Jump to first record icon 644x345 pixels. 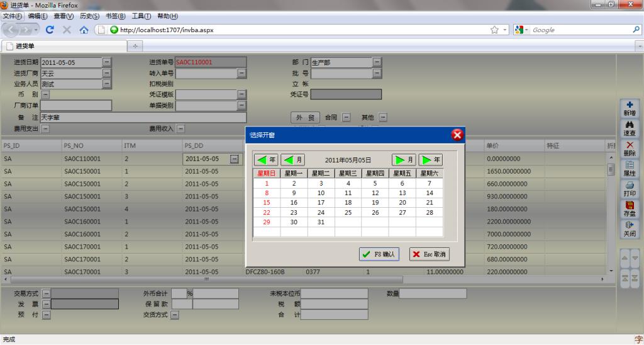click(625, 278)
